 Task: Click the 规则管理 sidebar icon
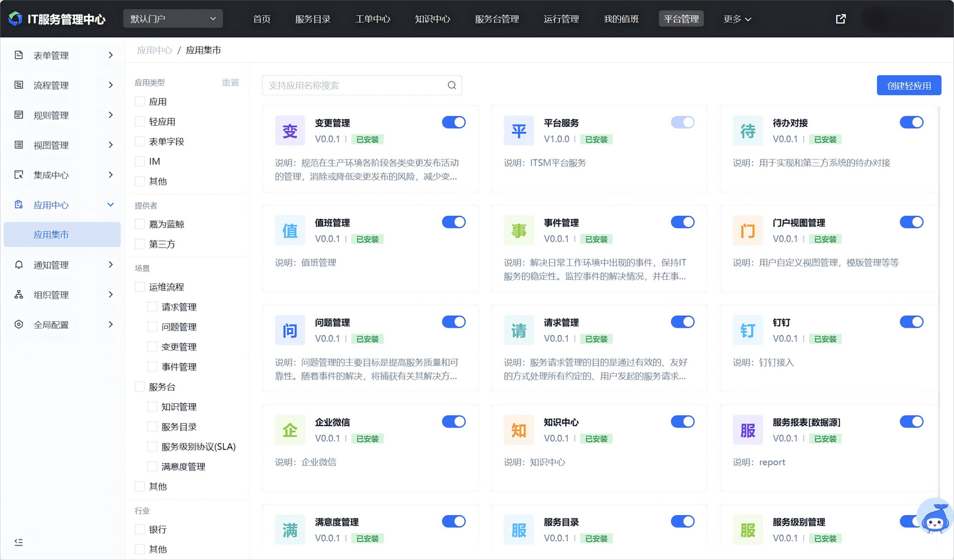point(19,115)
